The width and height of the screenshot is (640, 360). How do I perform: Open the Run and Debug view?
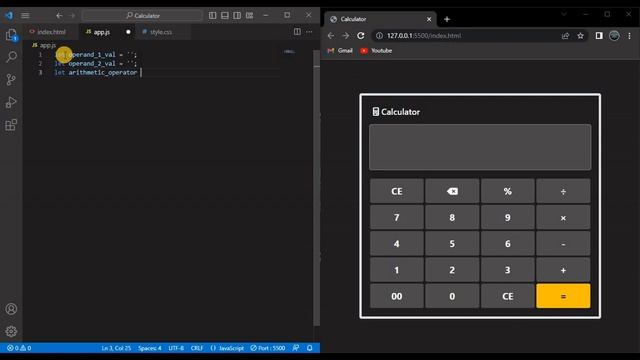(x=11, y=102)
